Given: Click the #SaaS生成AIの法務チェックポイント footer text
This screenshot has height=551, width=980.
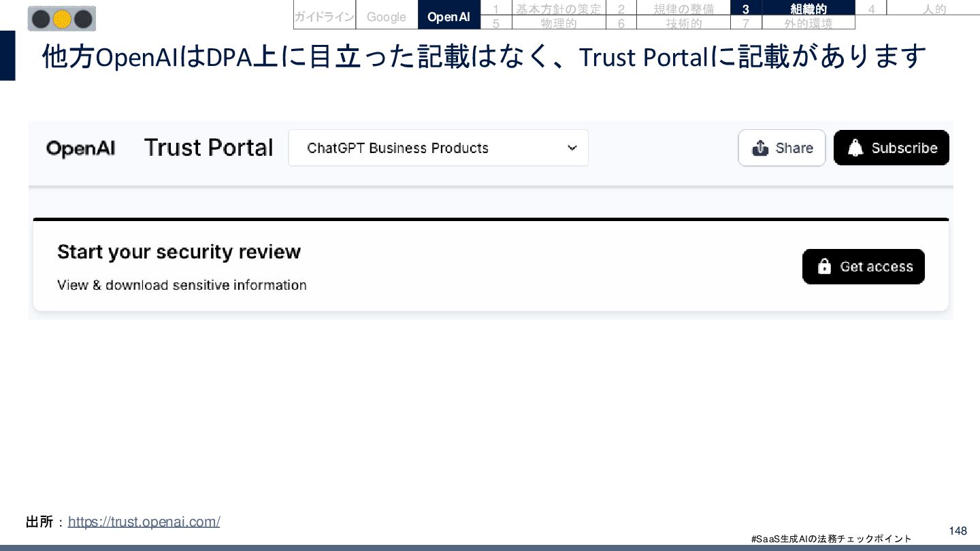Looking at the screenshot, I should point(831,539).
